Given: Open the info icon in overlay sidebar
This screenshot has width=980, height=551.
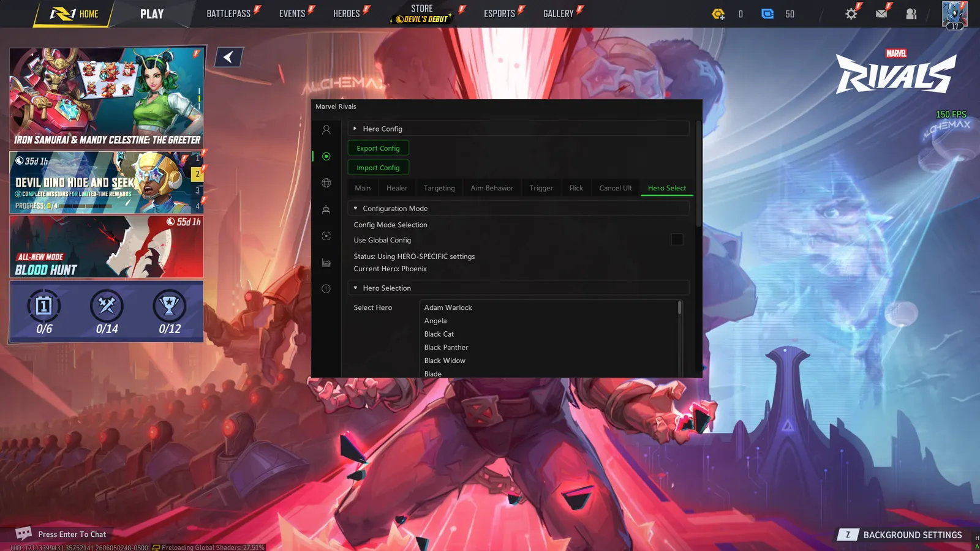Looking at the screenshot, I should (x=326, y=289).
